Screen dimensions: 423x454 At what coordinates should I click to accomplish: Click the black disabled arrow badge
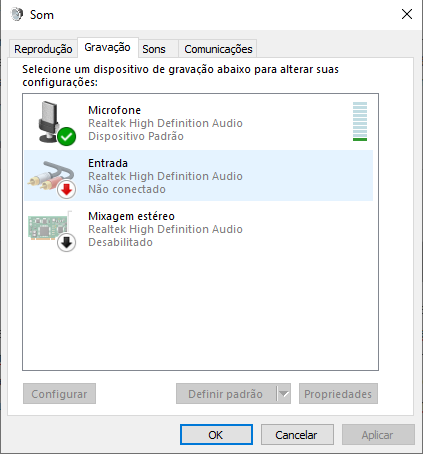(66, 243)
